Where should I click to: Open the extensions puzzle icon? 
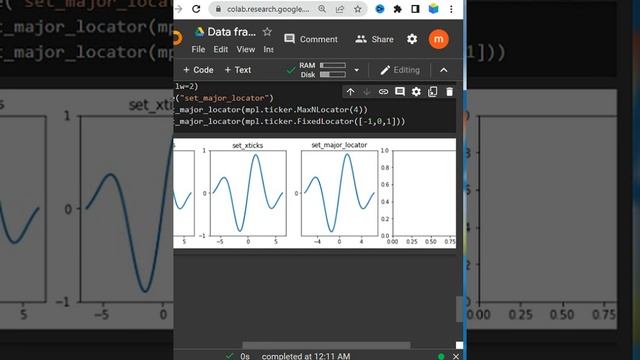(x=398, y=9)
